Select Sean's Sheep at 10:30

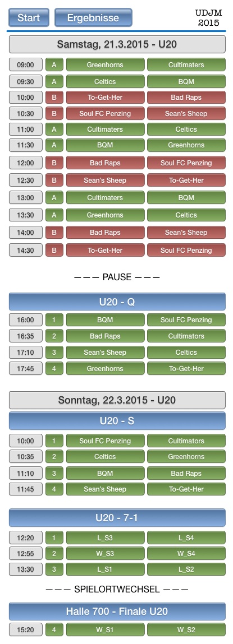tap(186, 114)
